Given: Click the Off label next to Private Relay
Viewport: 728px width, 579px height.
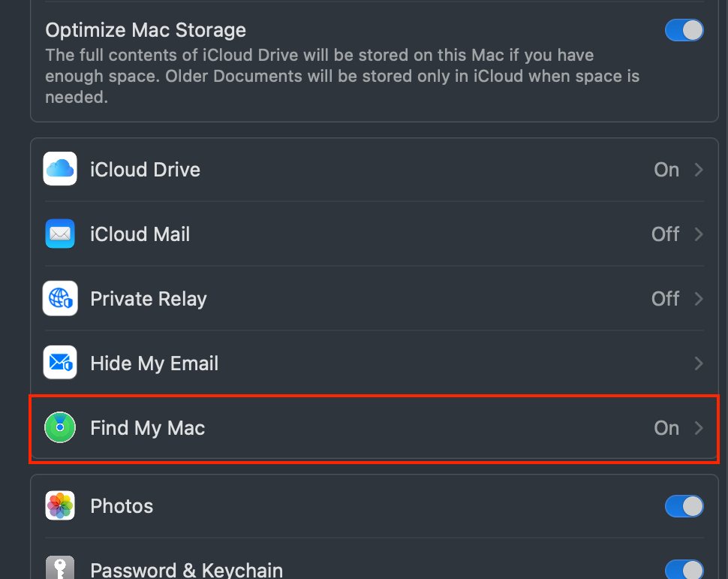Looking at the screenshot, I should (665, 298).
